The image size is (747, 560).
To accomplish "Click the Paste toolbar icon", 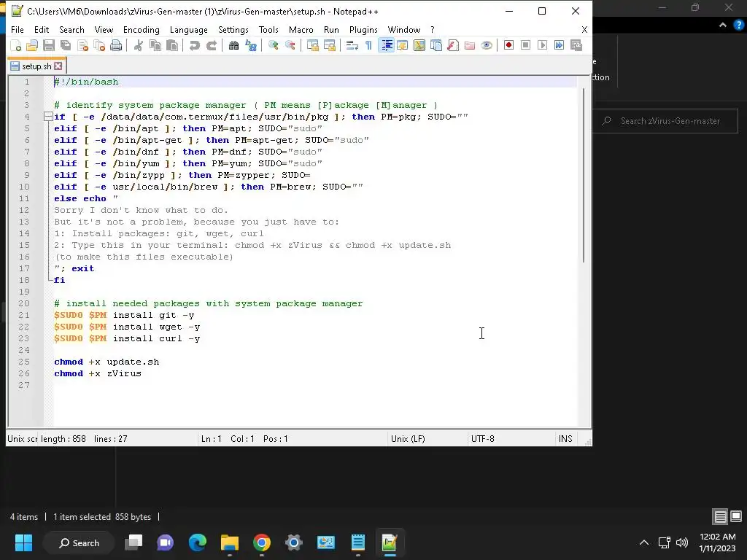I will point(172,45).
